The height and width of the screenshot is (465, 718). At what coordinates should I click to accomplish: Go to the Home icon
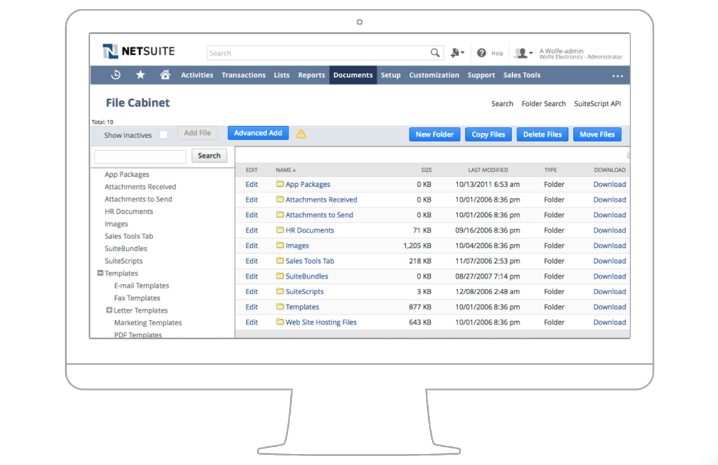tap(165, 75)
